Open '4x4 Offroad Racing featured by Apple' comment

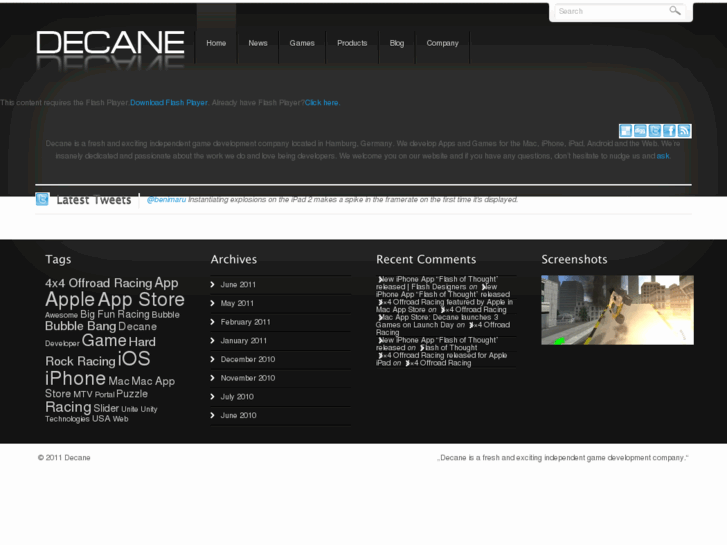pos(444,306)
